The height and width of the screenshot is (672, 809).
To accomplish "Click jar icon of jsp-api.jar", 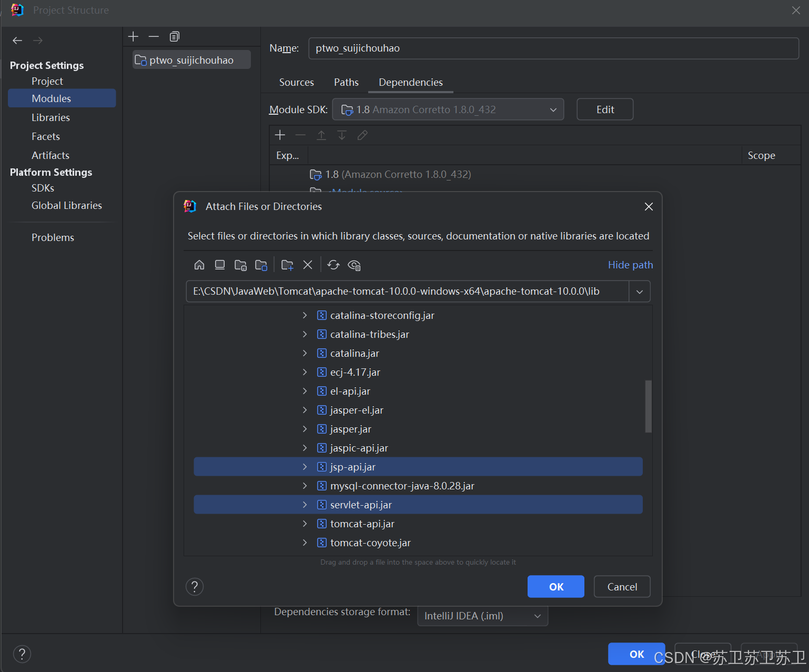I will [x=322, y=467].
